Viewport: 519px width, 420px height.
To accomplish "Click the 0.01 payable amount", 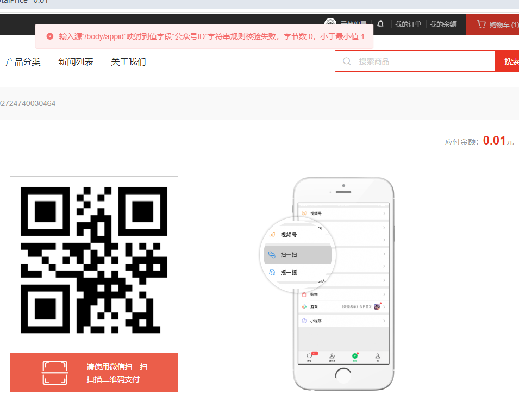I will point(494,140).
